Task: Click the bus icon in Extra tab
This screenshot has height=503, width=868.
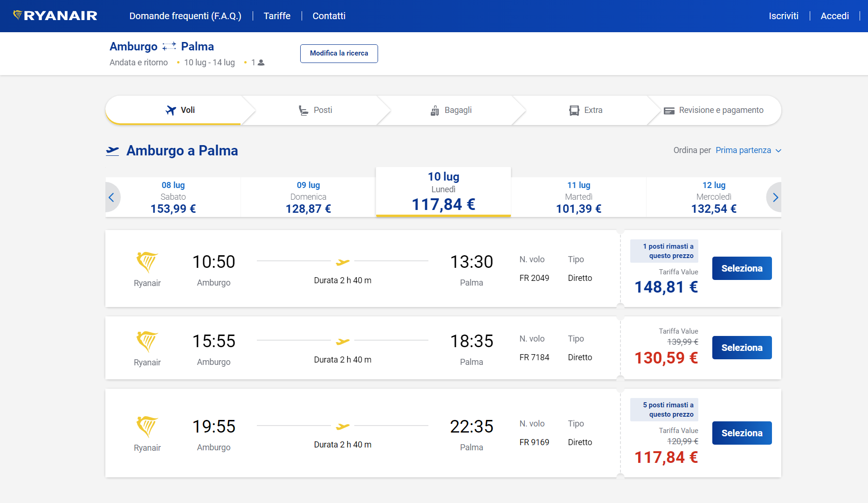Action: (574, 111)
